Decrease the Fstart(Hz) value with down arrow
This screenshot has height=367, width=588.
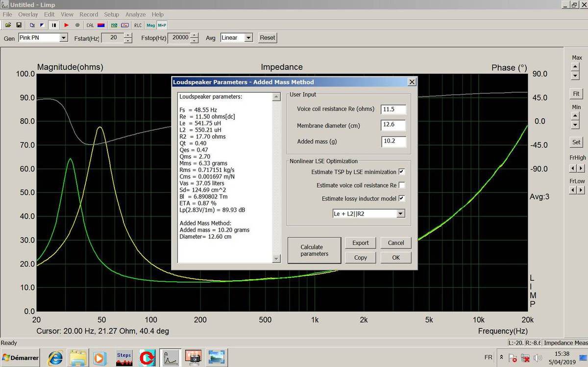click(x=128, y=40)
